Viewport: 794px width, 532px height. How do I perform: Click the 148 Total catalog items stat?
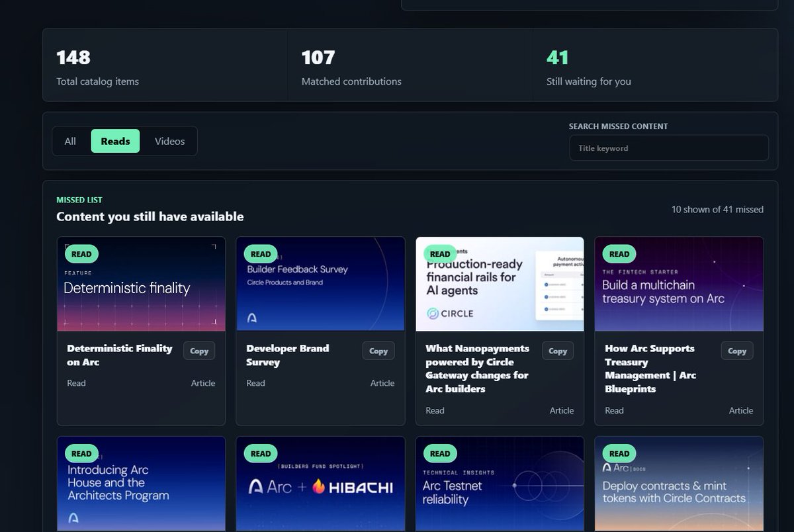[165, 65]
